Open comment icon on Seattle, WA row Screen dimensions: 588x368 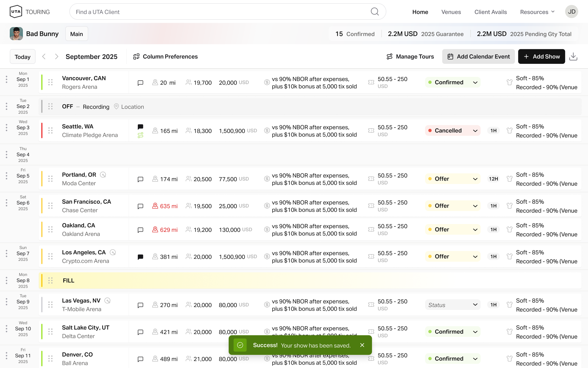tap(140, 127)
